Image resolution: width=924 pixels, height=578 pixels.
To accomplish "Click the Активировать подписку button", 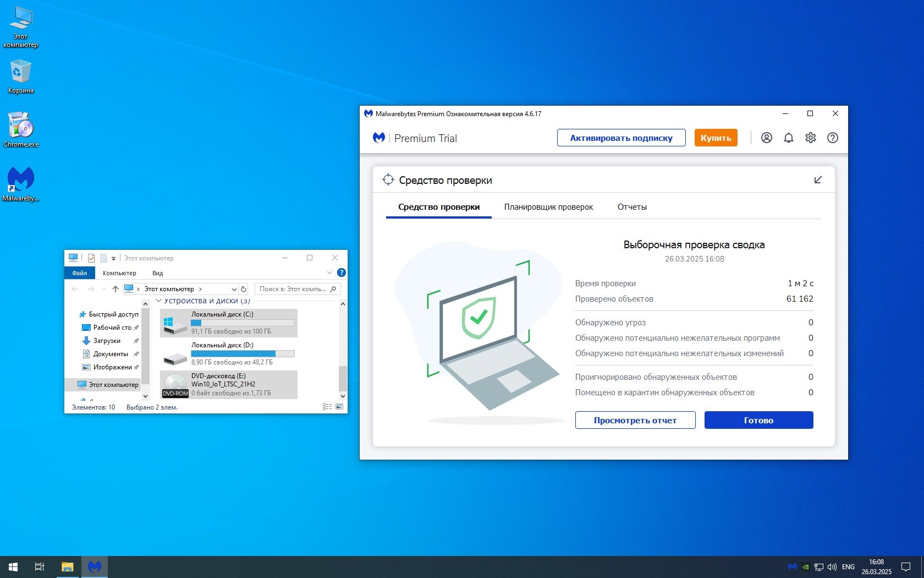I will click(x=621, y=138).
